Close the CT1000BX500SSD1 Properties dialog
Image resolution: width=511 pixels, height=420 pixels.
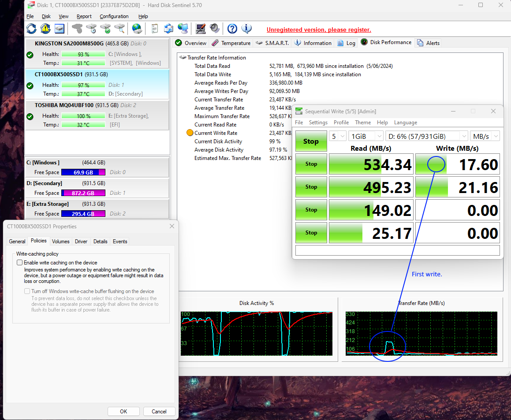point(172,226)
